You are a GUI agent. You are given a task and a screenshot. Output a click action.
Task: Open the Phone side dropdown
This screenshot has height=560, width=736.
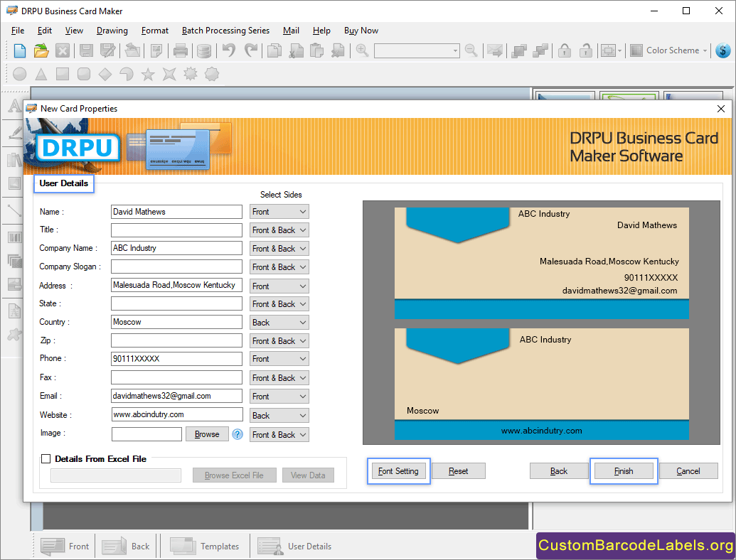[x=279, y=359]
